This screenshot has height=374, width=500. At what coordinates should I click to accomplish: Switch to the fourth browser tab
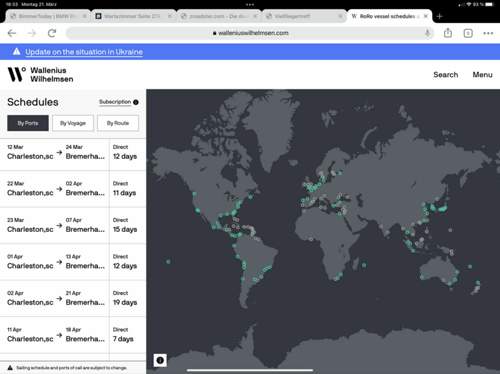[305, 16]
